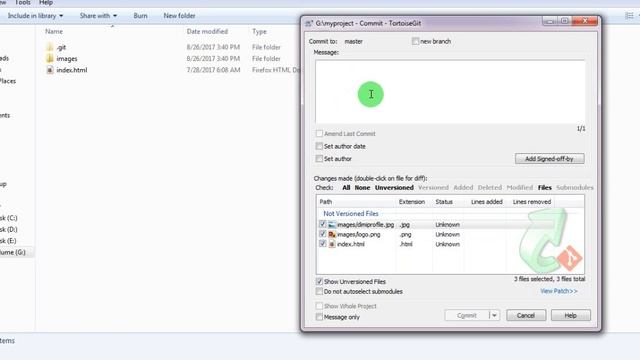Open Include in library dropdown
Screen dimensions: 640x360
tap(36, 16)
